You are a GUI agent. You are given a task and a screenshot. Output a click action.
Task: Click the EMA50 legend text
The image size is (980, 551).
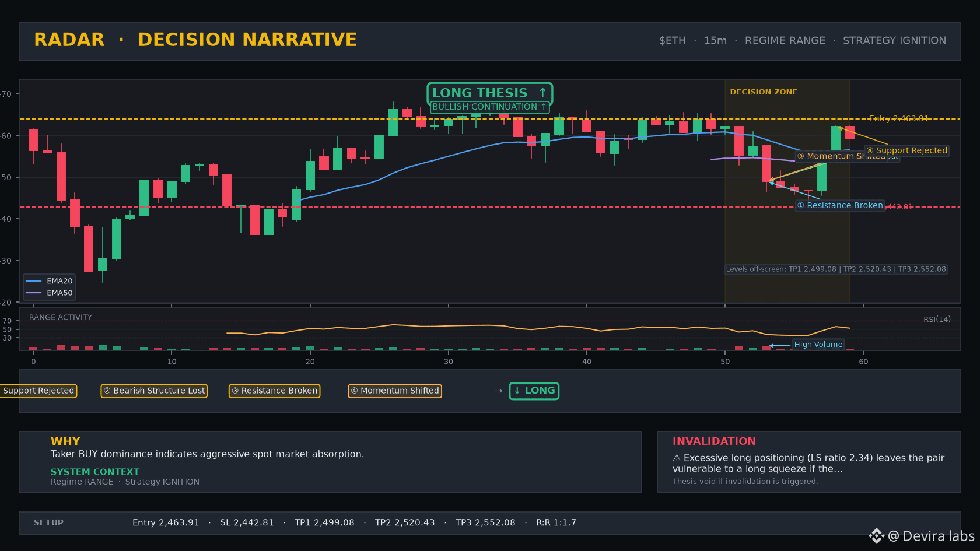point(60,293)
